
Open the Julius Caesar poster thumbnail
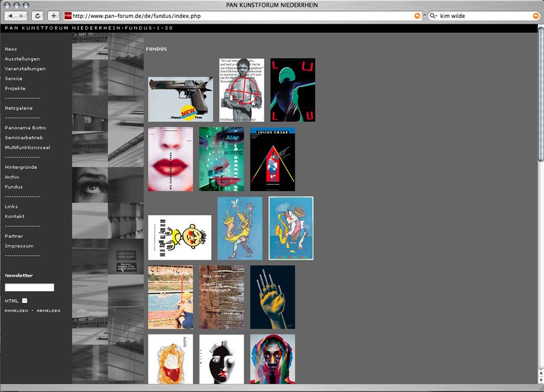(x=273, y=160)
